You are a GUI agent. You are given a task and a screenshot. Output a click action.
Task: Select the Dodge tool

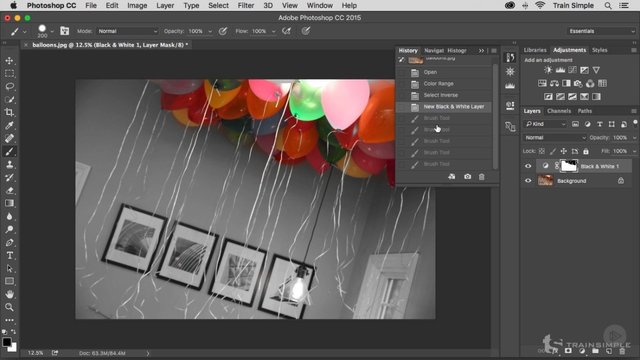pyautogui.click(x=9, y=229)
